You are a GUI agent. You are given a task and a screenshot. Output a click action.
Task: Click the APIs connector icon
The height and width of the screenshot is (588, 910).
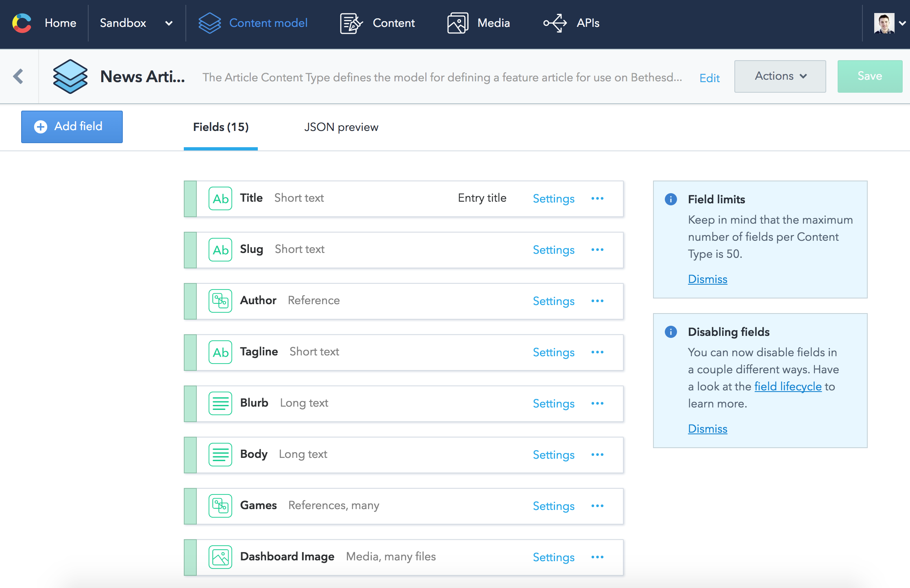tap(555, 23)
